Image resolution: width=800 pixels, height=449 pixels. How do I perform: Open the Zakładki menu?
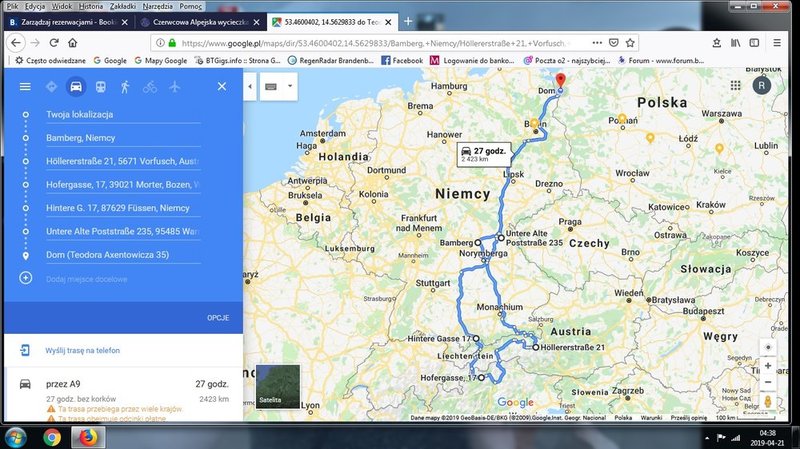pyautogui.click(x=122, y=7)
